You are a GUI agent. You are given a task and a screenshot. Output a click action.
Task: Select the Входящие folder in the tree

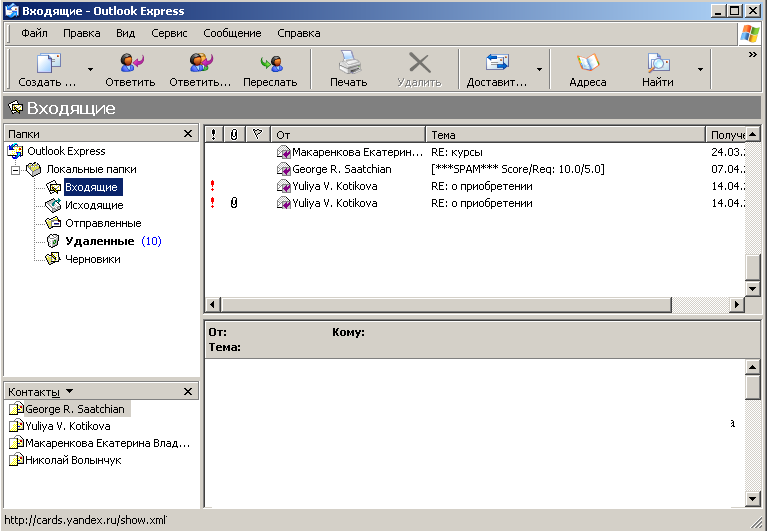(x=91, y=187)
